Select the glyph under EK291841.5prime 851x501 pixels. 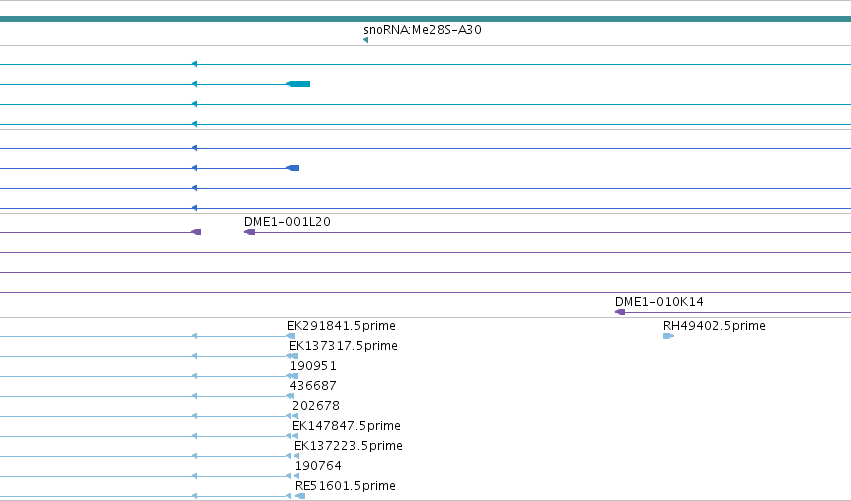(290, 336)
